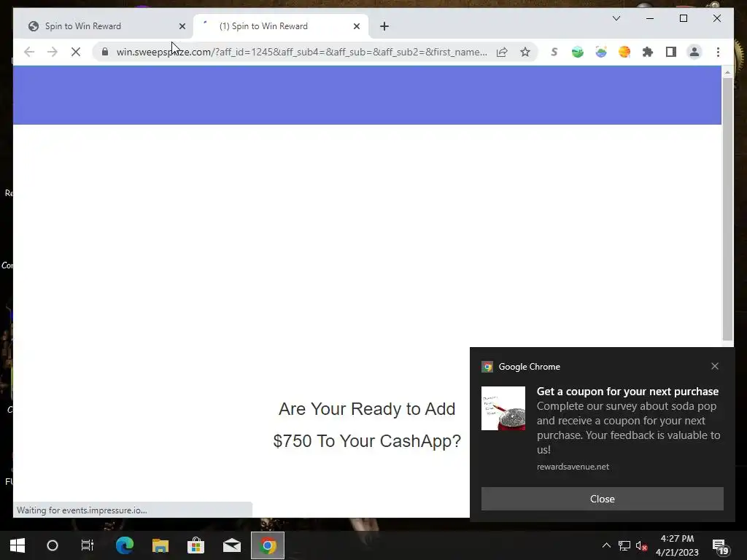Screen dimensions: 747x560
Task: Click the rewardsavenue.net source label
Action: (573, 467)
